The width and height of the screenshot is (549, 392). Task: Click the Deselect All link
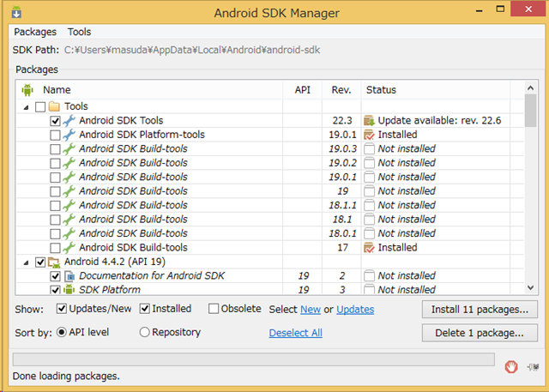(x=295, y=333)
